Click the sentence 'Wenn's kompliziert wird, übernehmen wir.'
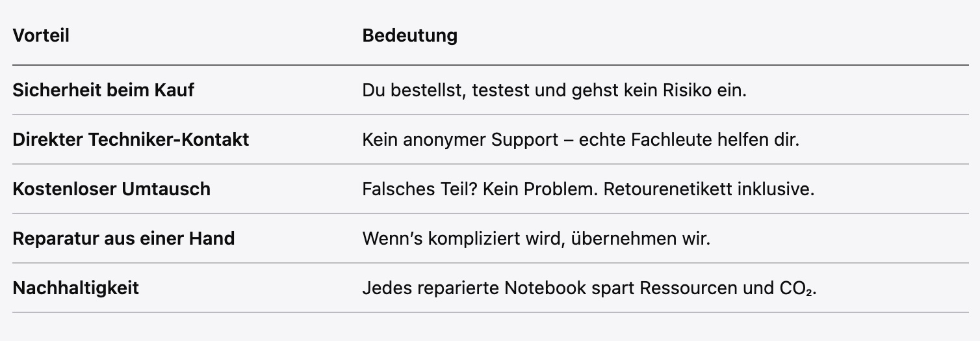 (536, 238)
